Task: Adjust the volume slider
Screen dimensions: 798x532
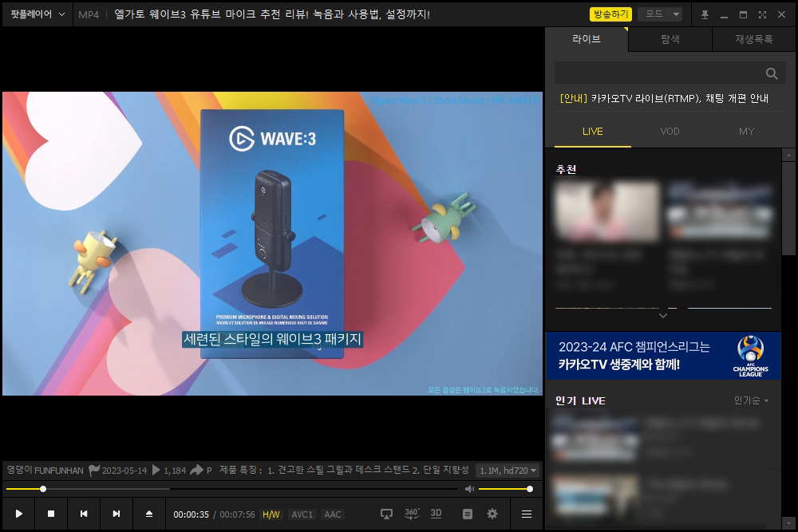Action: point(506,489)
